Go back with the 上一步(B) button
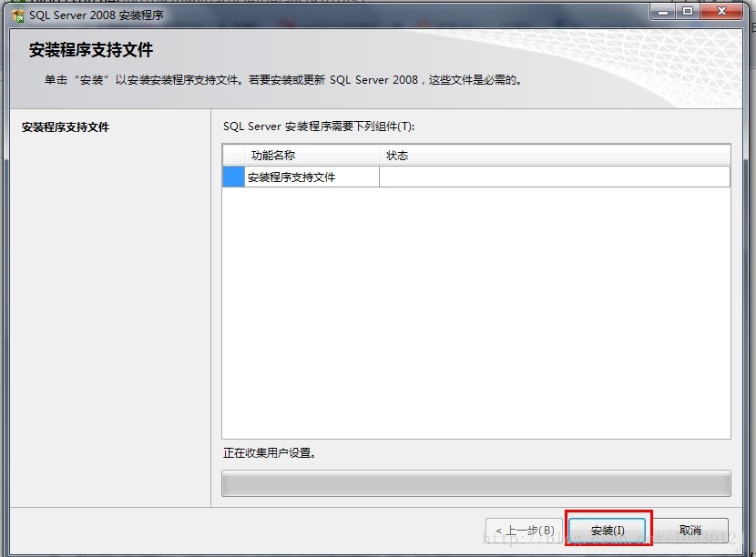 (x=524, y=531)
